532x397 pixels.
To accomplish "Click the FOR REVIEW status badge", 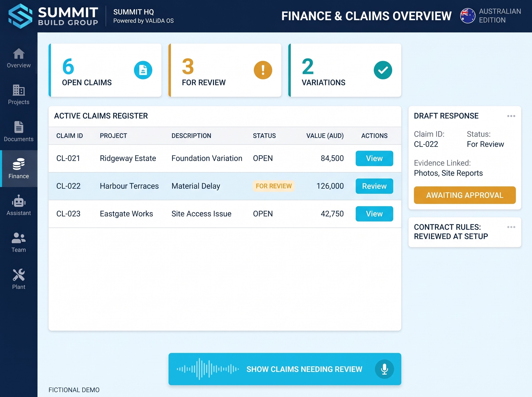I will click(274, 186).
